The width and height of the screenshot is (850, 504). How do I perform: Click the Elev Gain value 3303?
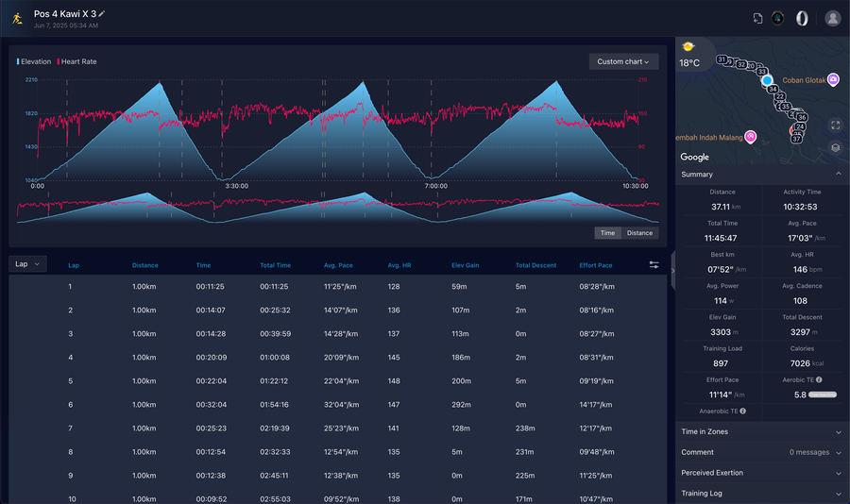click(721, 332)
